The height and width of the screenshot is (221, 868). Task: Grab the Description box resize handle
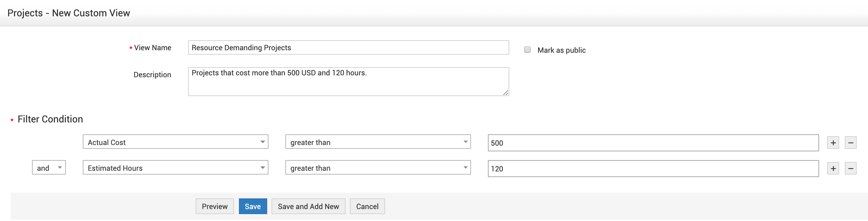pos(506,93)
